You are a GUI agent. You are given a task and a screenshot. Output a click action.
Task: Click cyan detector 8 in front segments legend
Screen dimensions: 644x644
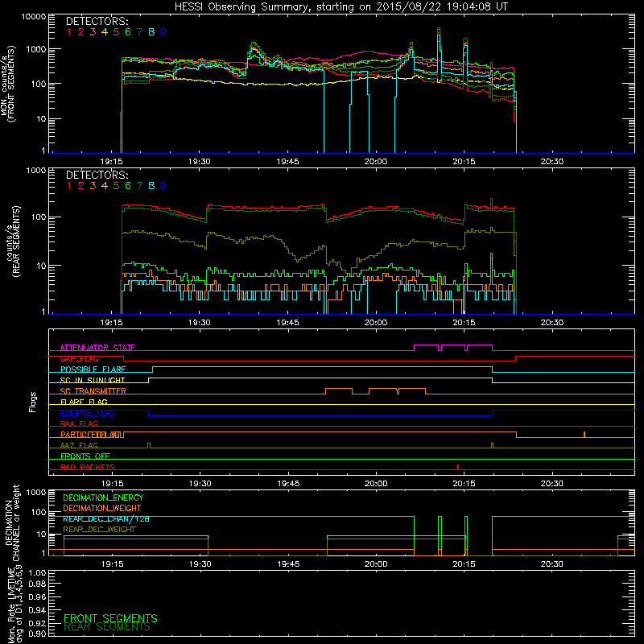coord(151,32)
